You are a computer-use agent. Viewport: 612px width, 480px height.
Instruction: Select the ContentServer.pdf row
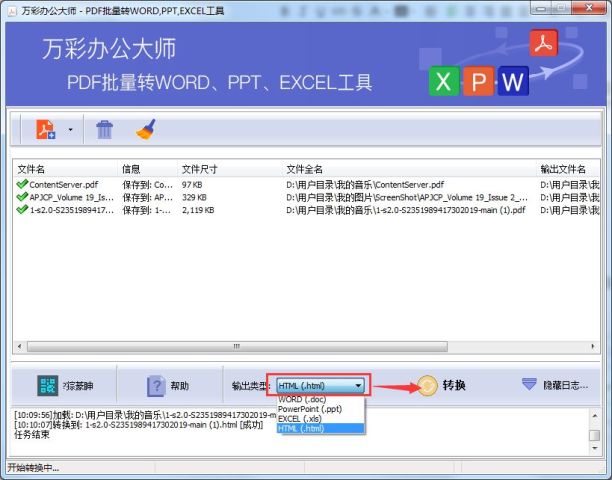[306, 185]
